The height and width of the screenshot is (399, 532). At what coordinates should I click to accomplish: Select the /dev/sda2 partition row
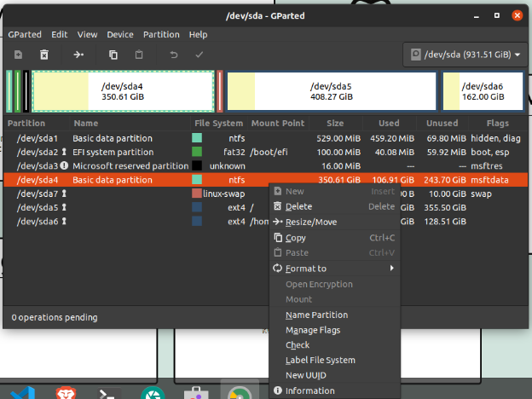pos(265,152)
